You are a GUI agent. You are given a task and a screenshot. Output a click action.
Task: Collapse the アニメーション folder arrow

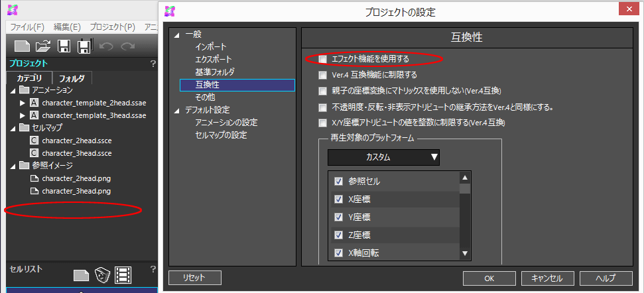click(13, 90)
